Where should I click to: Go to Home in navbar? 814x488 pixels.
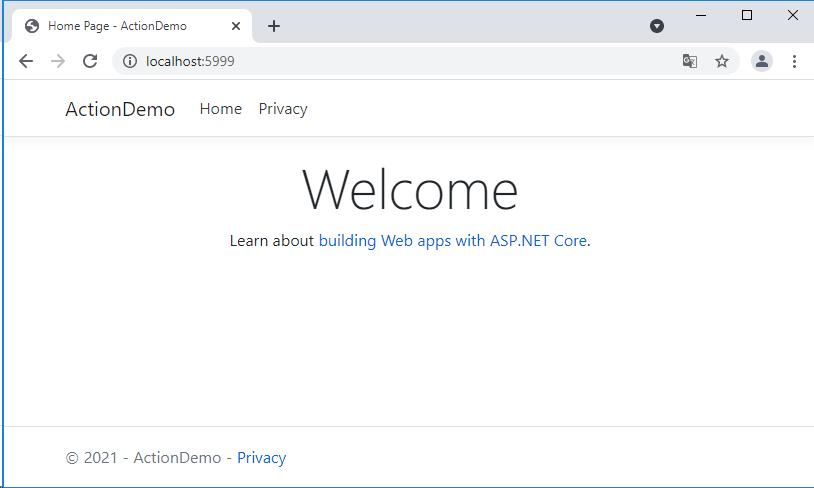click(221, 109)
